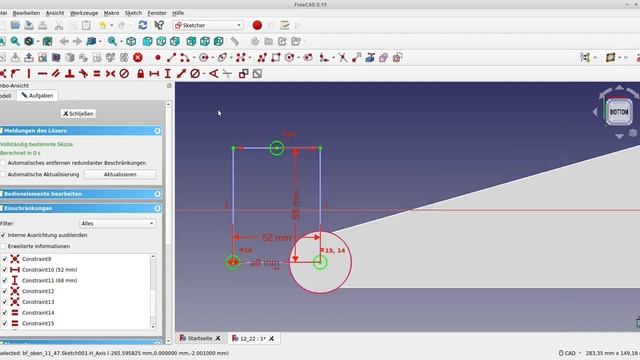640x360 pixels.
Task: Apply the Parallel constraint tool
Action: [x=56, y=73]
